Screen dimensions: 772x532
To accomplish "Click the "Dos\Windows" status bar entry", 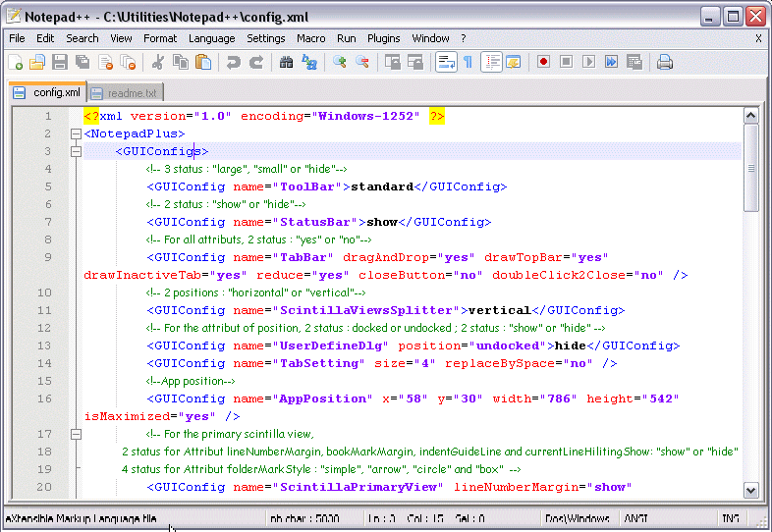I will coord(577,518).
